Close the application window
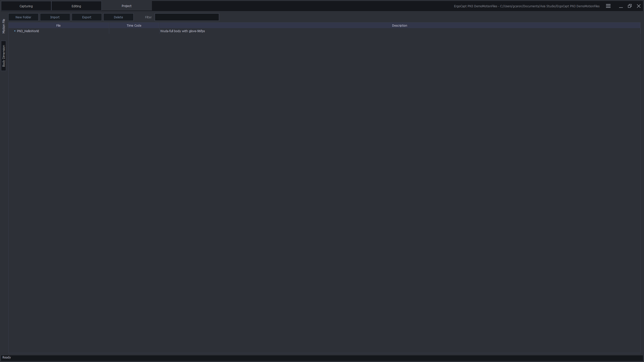 click(x=638, y=6)
